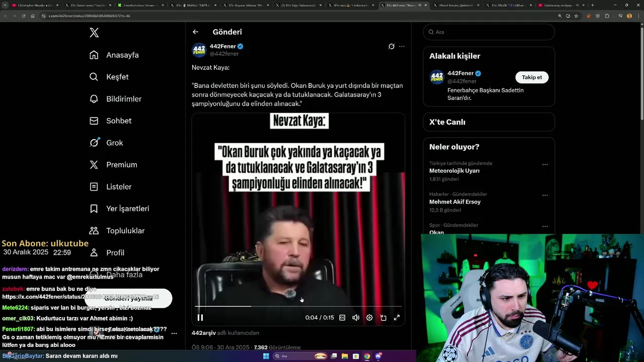The image size is (644, 362).
Task: Open options for Okan trend
Action: [x=545, y=226]
